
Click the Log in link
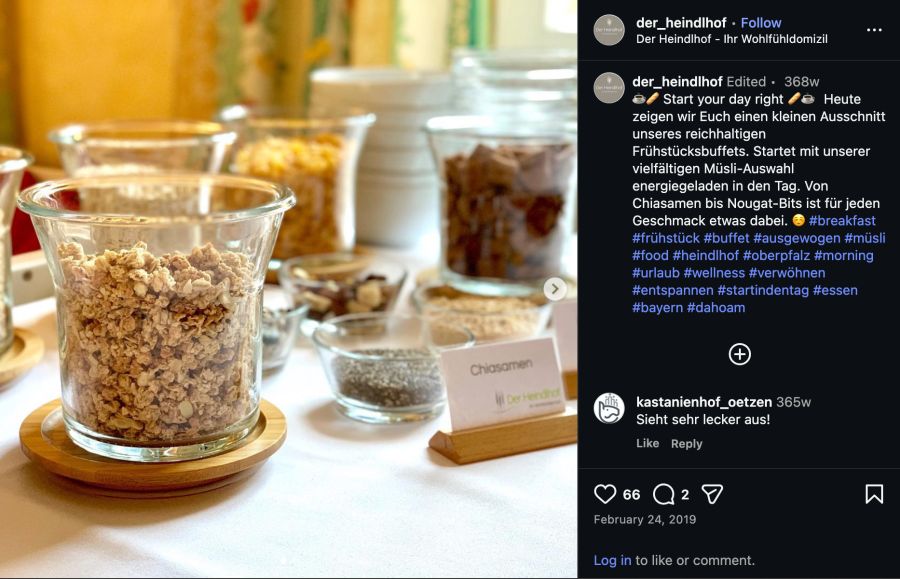(x=612, y=561)
